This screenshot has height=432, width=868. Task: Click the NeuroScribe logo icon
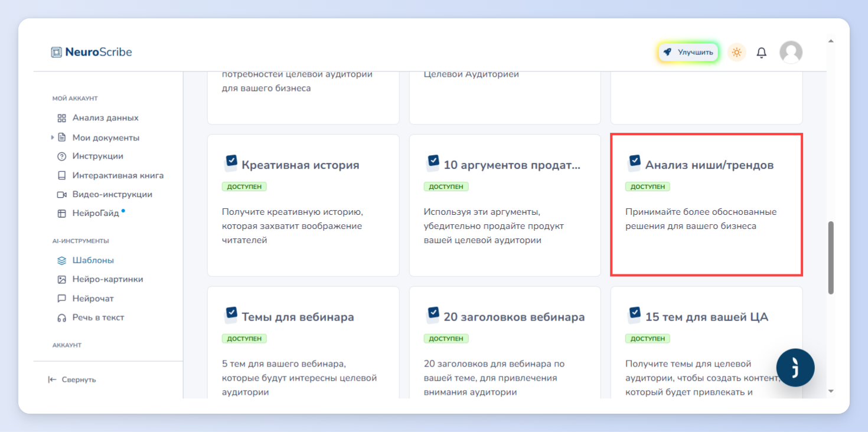(x=56, y=52)
